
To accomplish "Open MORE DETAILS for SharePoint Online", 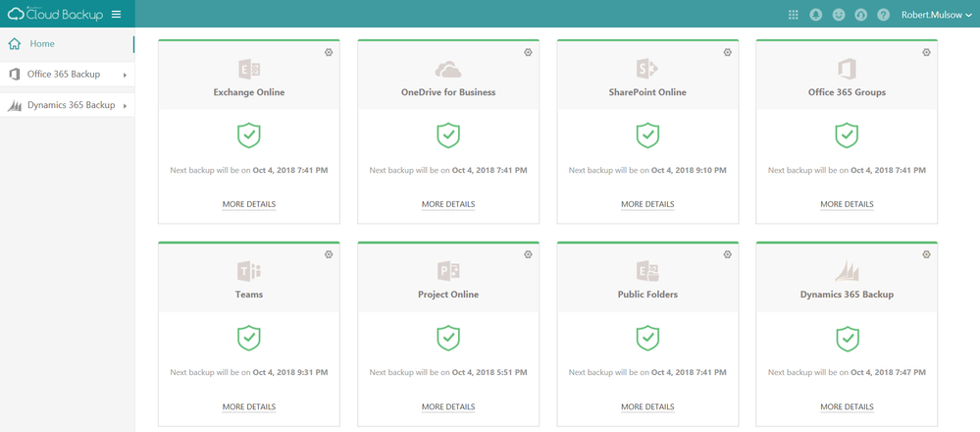I will tap(647, 204).
